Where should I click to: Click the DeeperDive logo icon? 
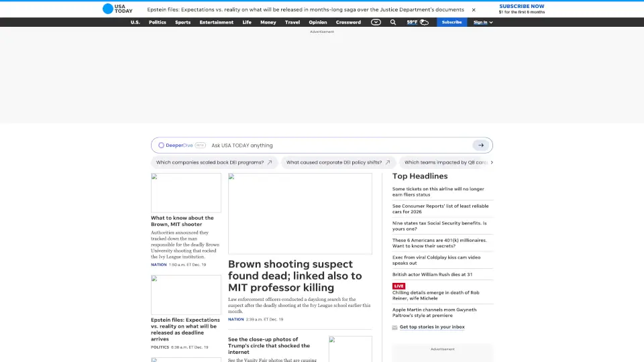pyautogui.click(x=162, y=145)
